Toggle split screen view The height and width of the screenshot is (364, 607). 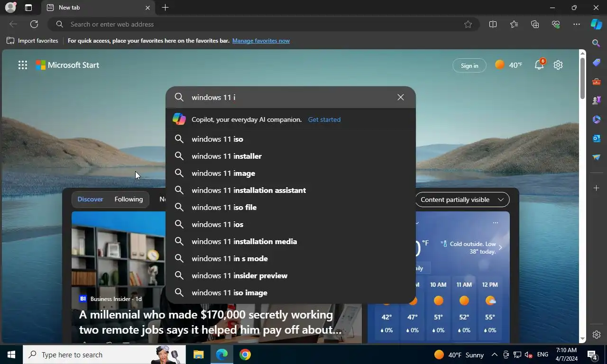click(493, 24)
